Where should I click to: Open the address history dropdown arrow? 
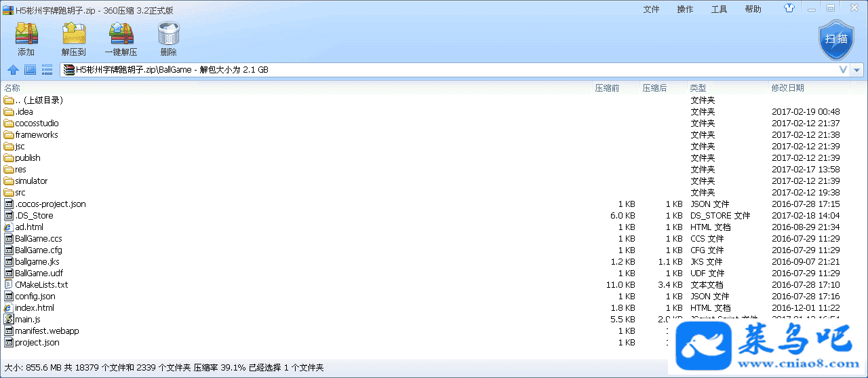[858, 69]
